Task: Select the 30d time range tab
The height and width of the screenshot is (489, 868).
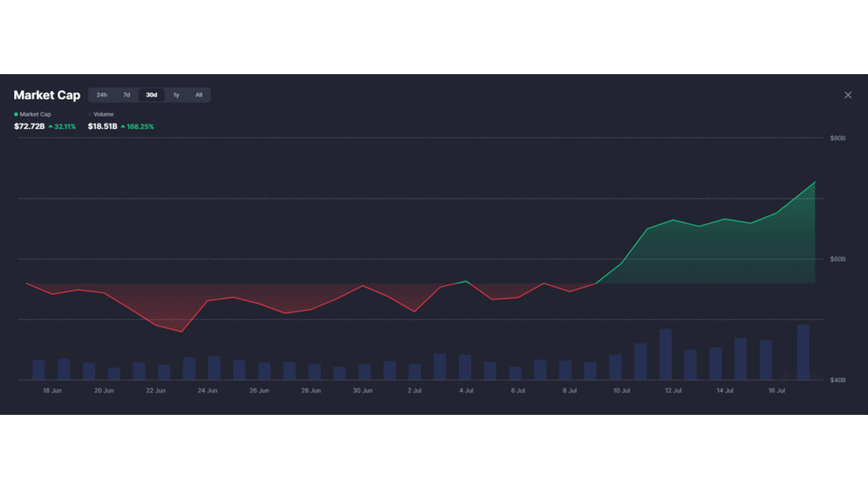Action: pyautogui.click(x=151, y=95)
